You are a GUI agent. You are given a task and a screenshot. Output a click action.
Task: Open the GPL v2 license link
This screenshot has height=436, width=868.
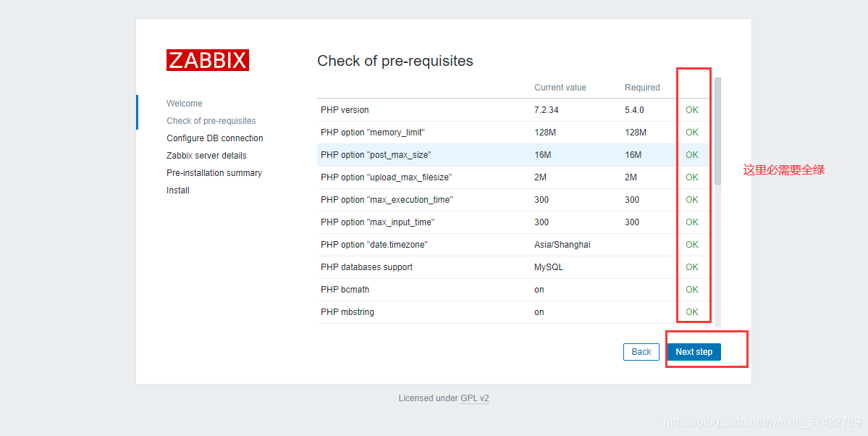click(474, 398)
